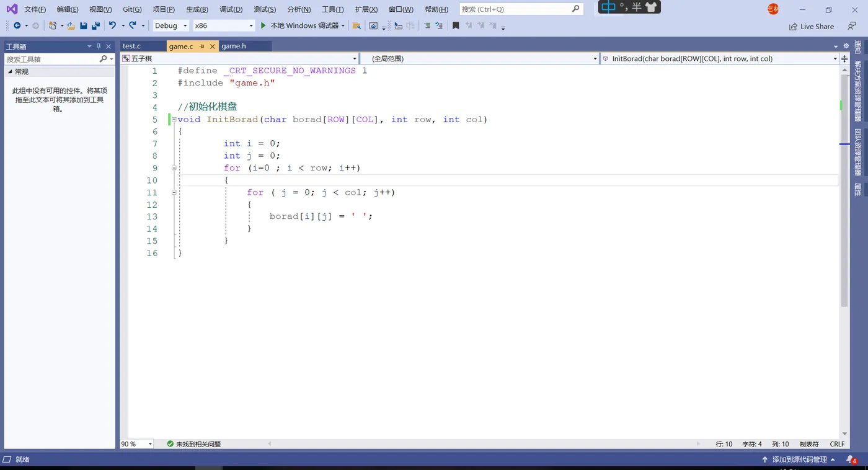The image size is (868, 470).
Task: Start the 本地 Windows 调试器 debugger
Action: 299,25
